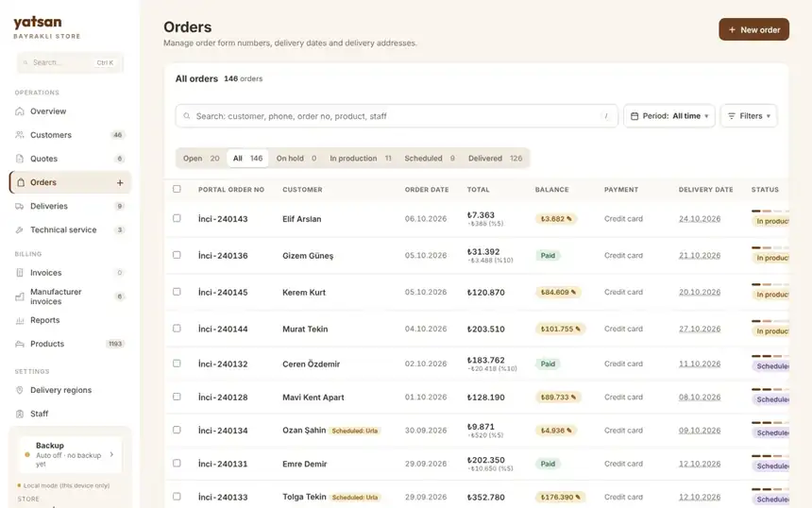Image resolution: width=812 pixels, height=508 pixels.
Task: Show In production orders tab
Action: [x=361, y=159]
